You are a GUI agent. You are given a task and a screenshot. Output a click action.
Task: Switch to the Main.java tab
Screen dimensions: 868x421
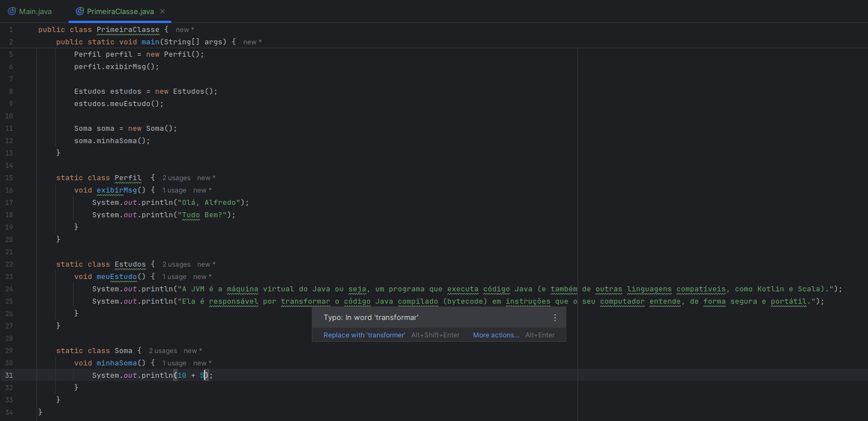click(35, 11)
